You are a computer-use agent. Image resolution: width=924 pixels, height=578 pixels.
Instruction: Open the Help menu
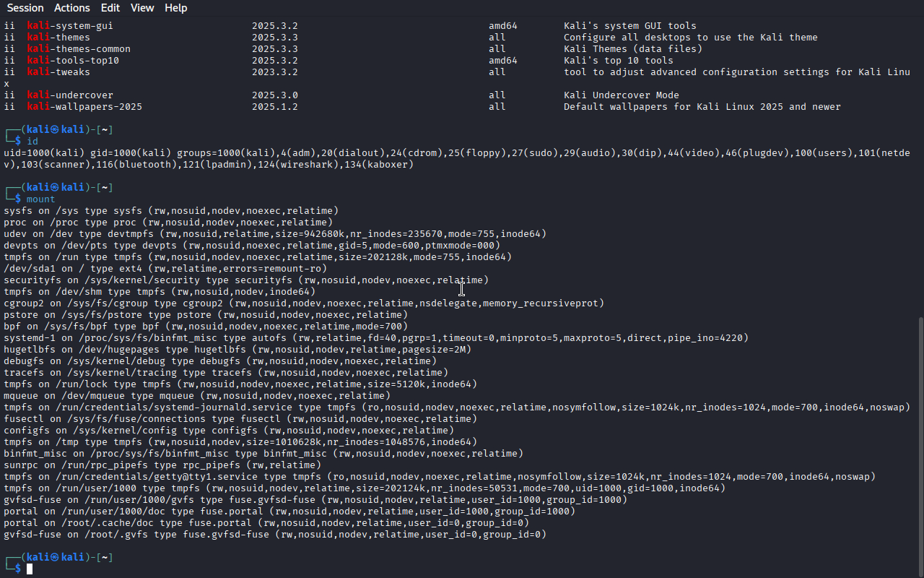point(175,8)
